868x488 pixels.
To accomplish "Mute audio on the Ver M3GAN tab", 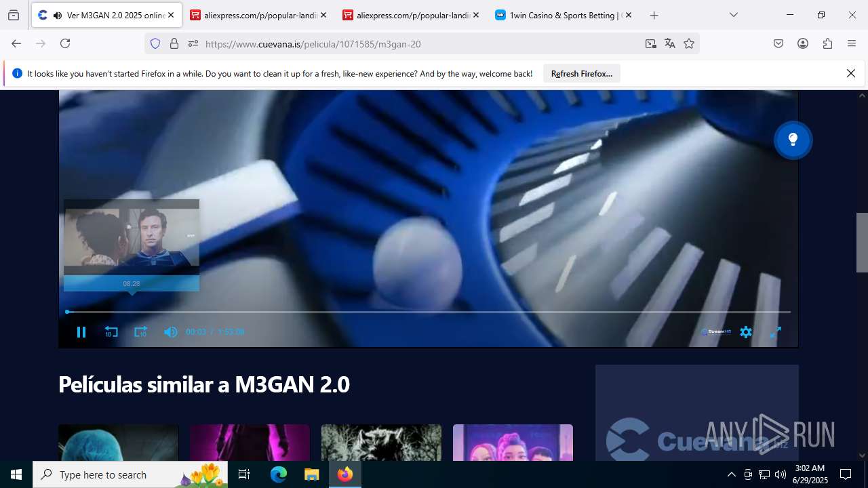I will click(x=58, y=15).
